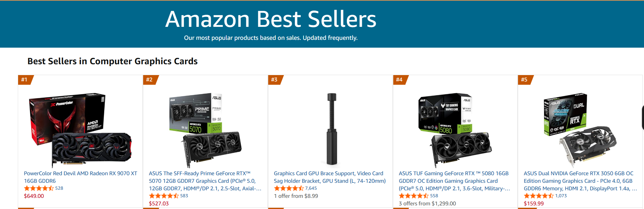Click the star rating of the PowerColor card
This screenshot has width=644, height=209.
coord(39,188)
